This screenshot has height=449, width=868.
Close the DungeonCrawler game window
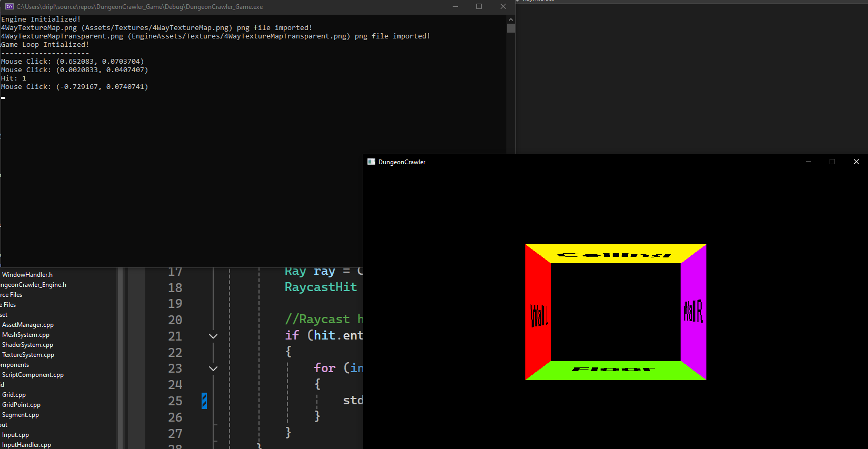tap(856, 162)
